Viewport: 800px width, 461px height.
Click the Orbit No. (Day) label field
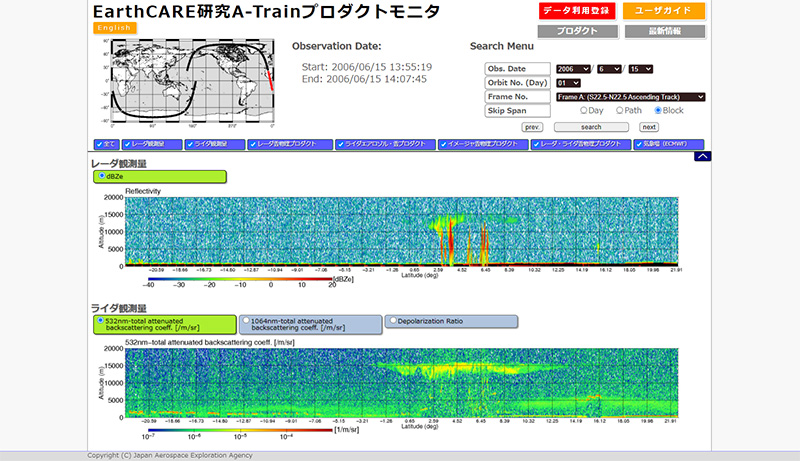(517, 83)
